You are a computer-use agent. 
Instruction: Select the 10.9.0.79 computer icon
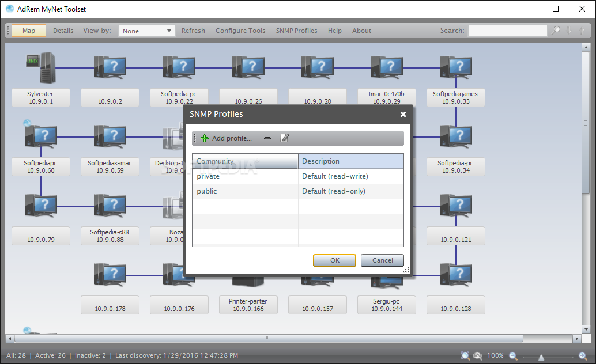tap(41, 205)
